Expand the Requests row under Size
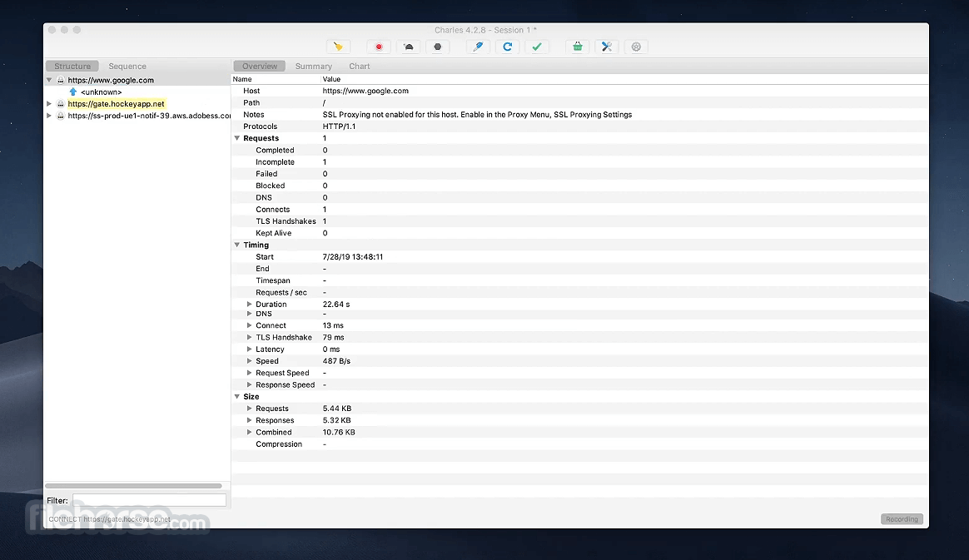969x560 pixels. (250, 409)
